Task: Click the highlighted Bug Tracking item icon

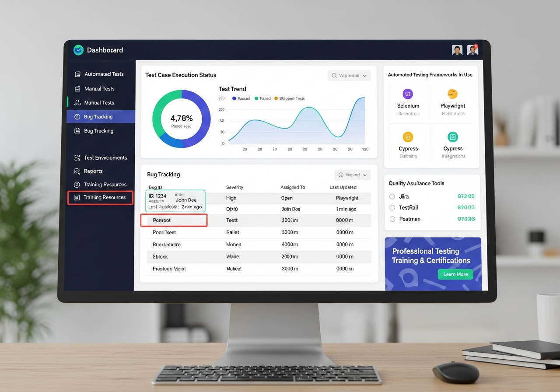Action: point(77,117)
